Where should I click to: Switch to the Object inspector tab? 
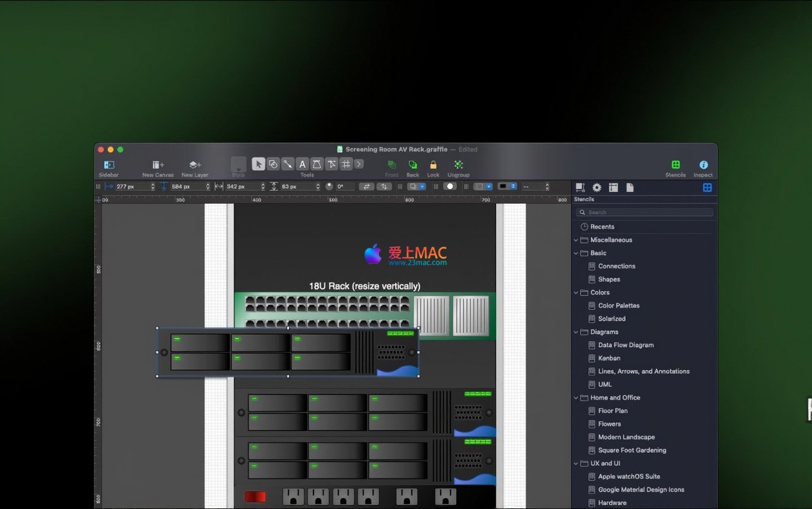pos(580,188)
